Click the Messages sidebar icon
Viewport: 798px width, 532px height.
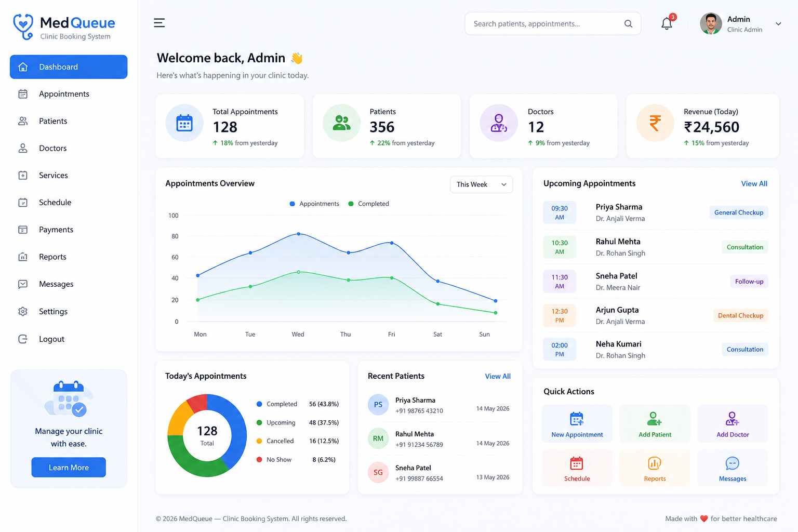pos(23,284)
